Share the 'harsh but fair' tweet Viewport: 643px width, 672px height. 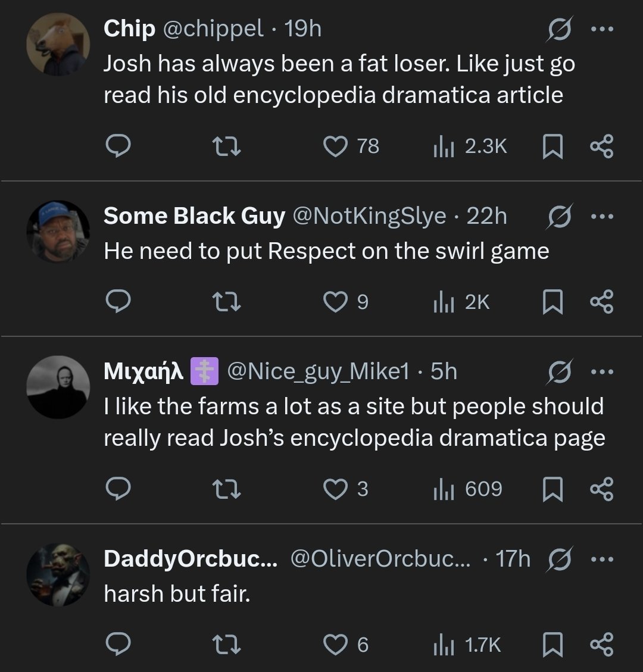(x=601, y=645)
